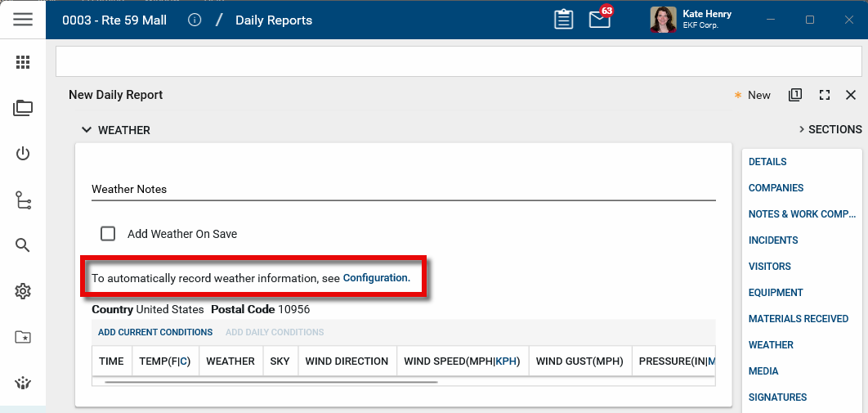Open settings gear in sidebar
The image size is (868, 413).
click(x=23, y=291)
